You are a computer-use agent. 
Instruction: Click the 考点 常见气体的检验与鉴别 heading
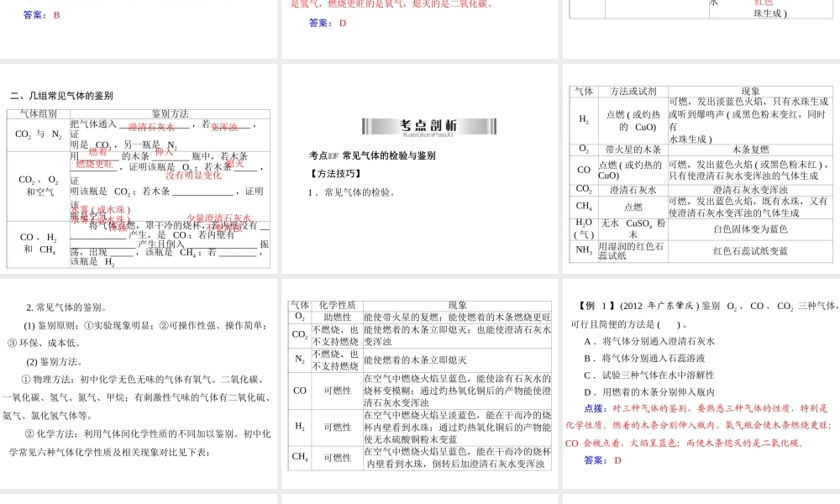pyautogui.click(x=373, y=155)
